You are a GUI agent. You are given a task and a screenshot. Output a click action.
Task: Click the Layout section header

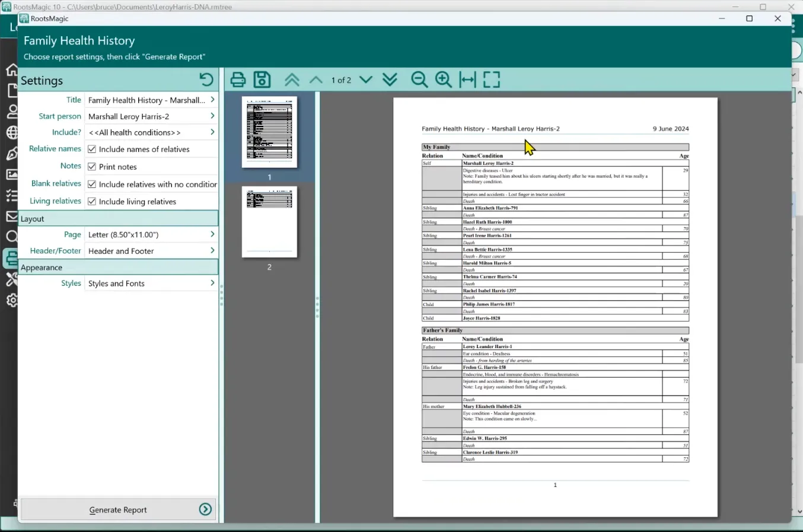click(x=118, y=219)
